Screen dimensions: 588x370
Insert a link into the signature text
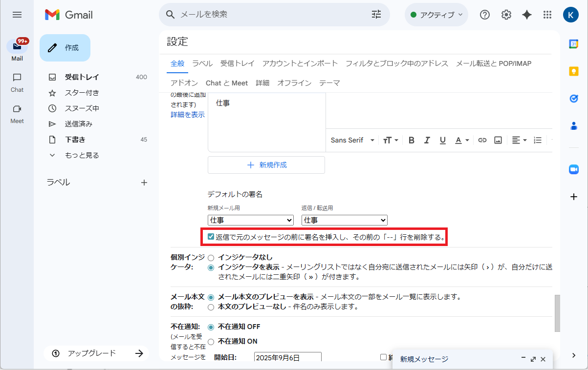pos(482,140)
